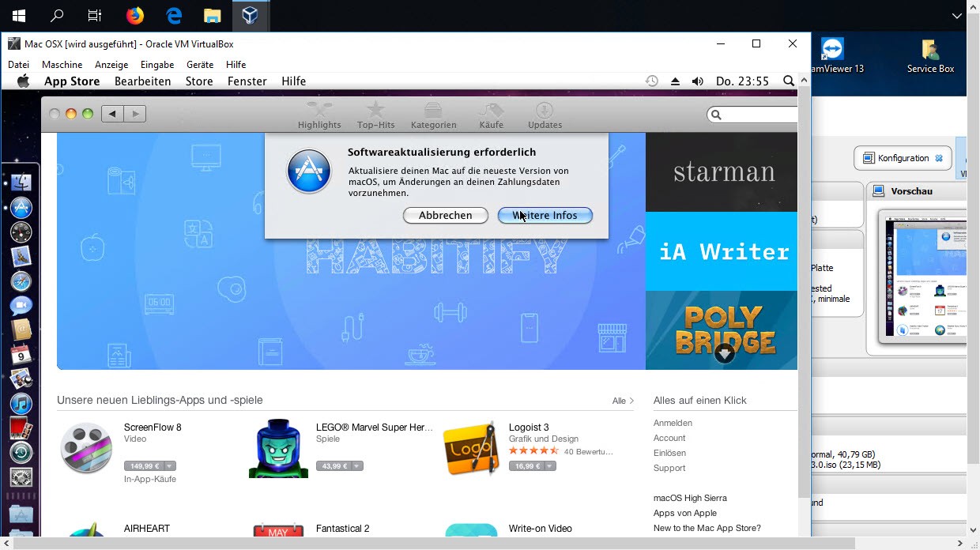
Task: Open the starman banner tile
Action: pyautogui.click(x=722, y=172)
